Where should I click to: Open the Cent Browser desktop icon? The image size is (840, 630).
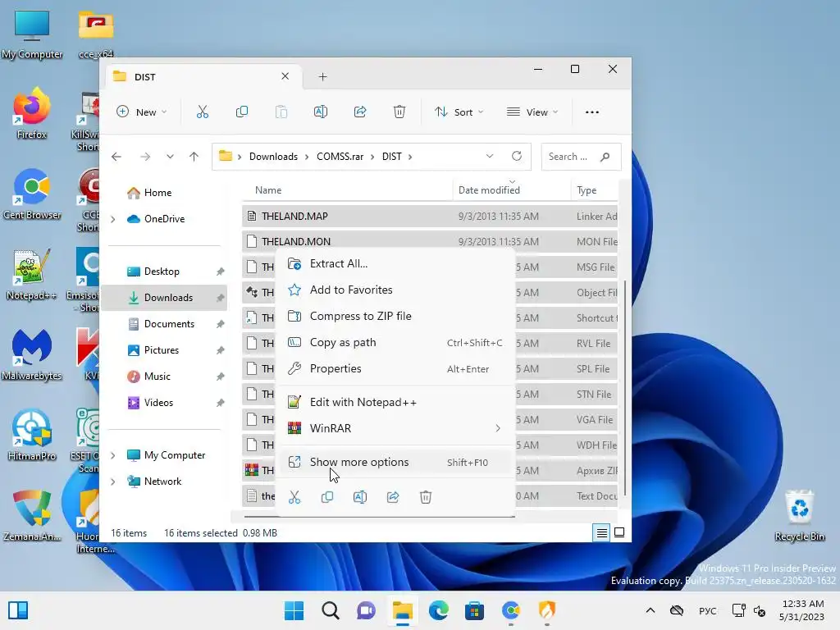click(32, 194)
